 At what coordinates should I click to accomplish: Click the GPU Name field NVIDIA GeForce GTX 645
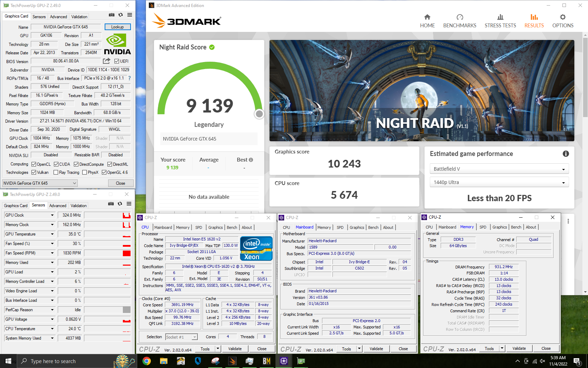66,27
